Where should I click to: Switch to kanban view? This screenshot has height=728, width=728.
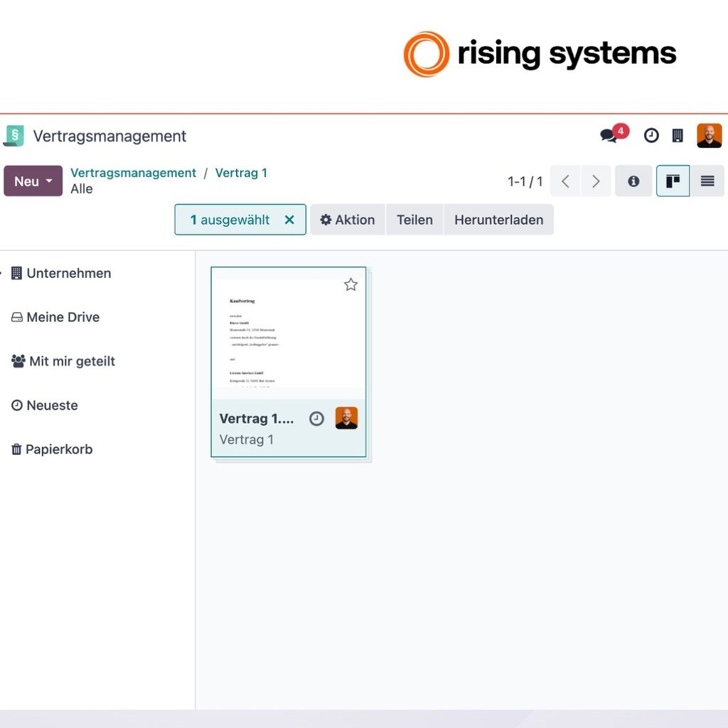point(673,181)
